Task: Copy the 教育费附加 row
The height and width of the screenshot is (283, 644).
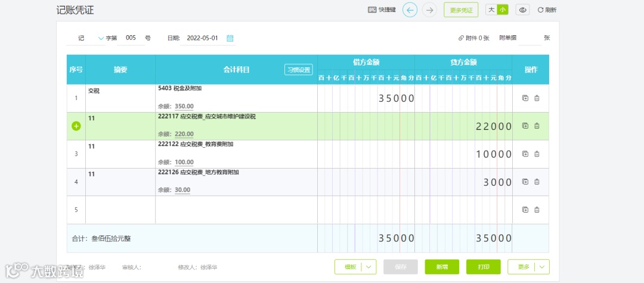Action: coord(525,154)
